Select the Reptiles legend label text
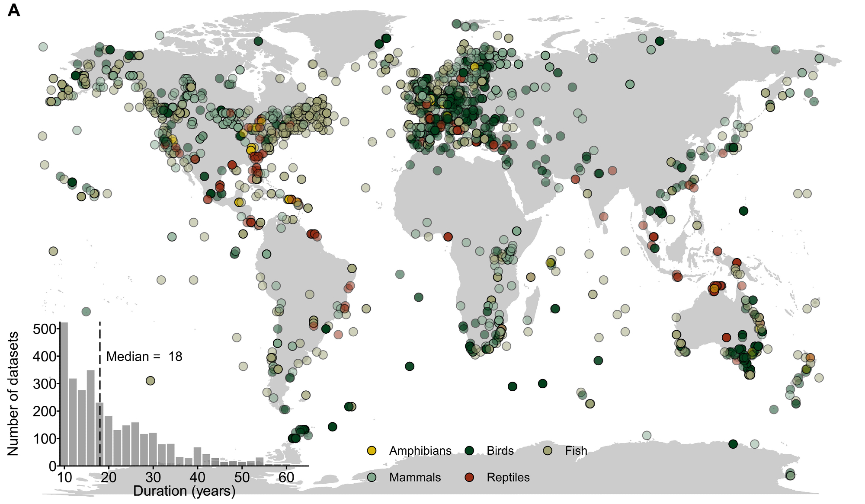Viewport: 865px width, 504px height. pyautogui.click(x=508, y=477)
